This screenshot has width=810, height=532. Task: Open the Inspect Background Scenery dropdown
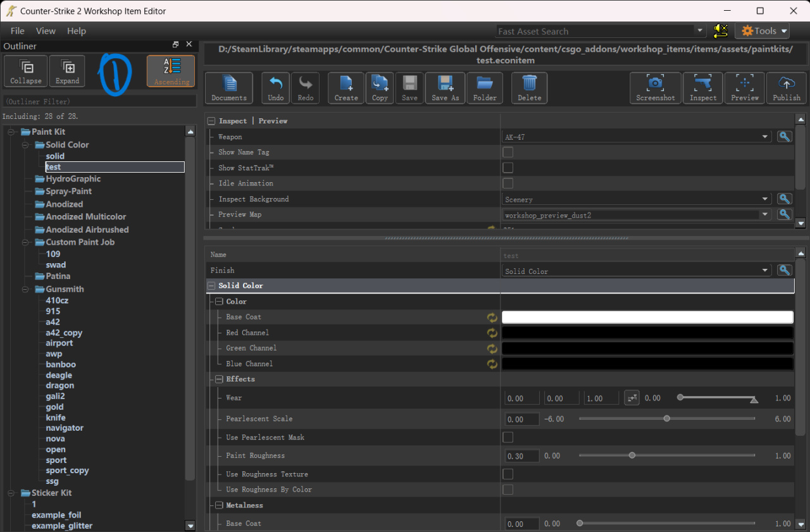click(637, 199)
